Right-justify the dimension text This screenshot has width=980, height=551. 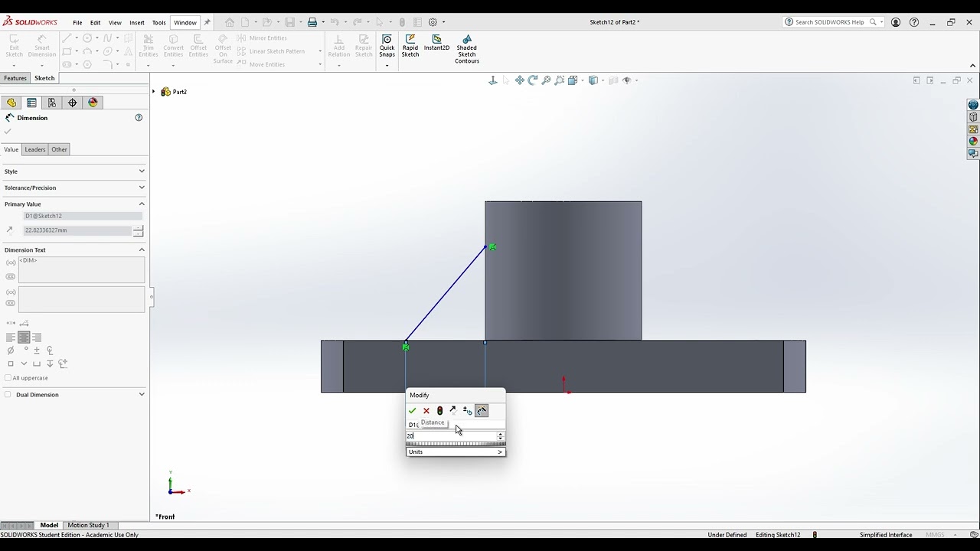pyautogui.click(x=37, y=337)
